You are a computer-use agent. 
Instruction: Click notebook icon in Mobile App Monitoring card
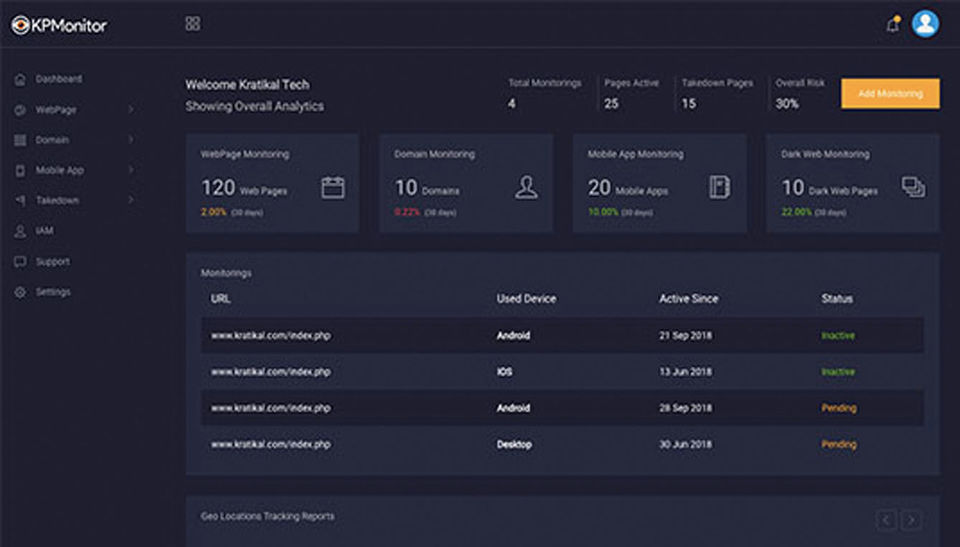(719, 187)
